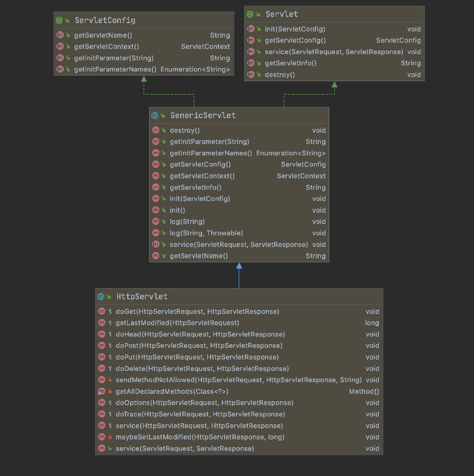Image resolution: width=474 pixels, height=476 pixels.
Task: Select doOptions method row in HttpServlet
Action: pyautogui.click(x=239, y=402)
